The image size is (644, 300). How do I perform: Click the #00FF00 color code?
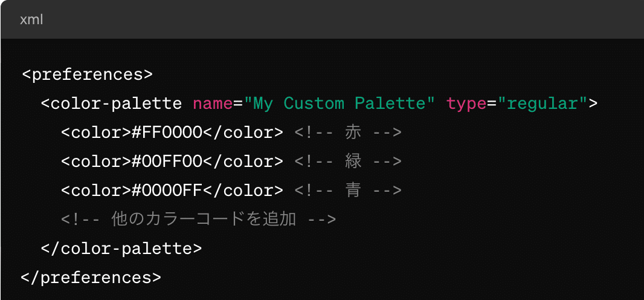click(167, 161)
